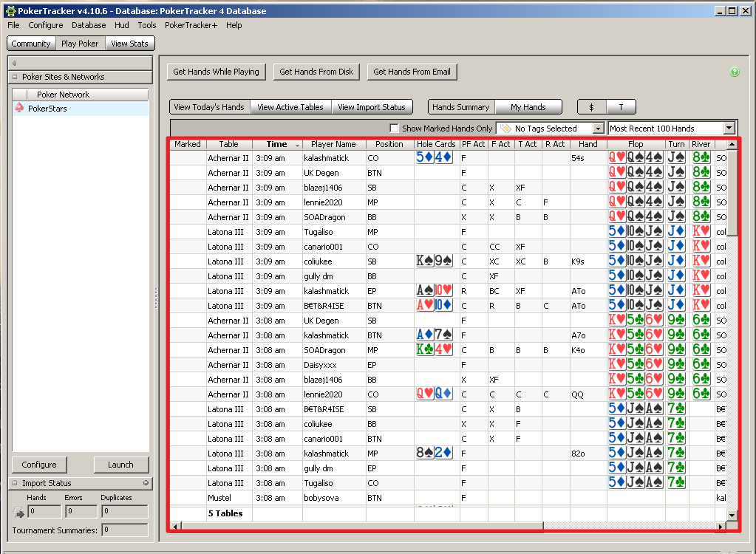Click kalashmatick's 5♦4♦ hole cards
The image size is (756, 554).
pyautogui.click(x=435, y=157)
